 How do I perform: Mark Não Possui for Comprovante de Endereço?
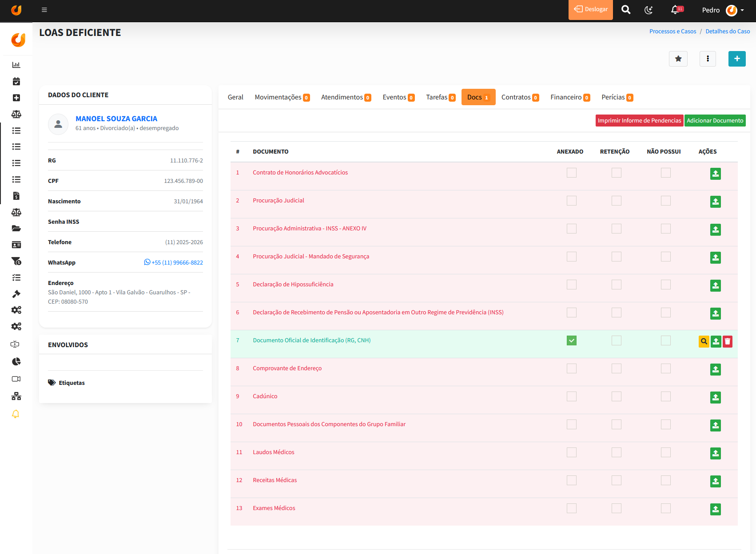tap(665, 368)
